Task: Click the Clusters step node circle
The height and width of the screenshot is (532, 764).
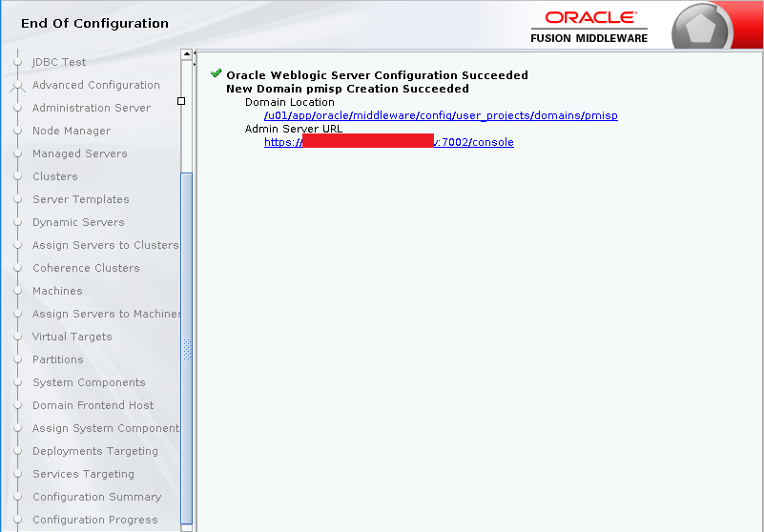Action: (17, 177)
